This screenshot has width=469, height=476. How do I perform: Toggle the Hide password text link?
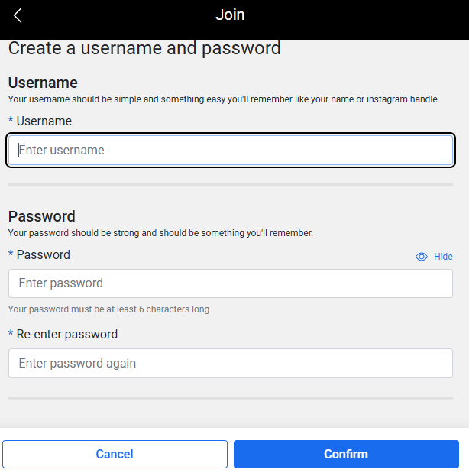tap(443, 257)
